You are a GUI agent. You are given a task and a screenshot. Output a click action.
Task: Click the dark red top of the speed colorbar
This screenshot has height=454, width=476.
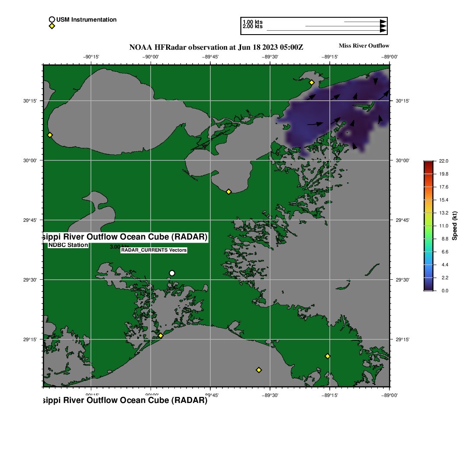point(428,163)
